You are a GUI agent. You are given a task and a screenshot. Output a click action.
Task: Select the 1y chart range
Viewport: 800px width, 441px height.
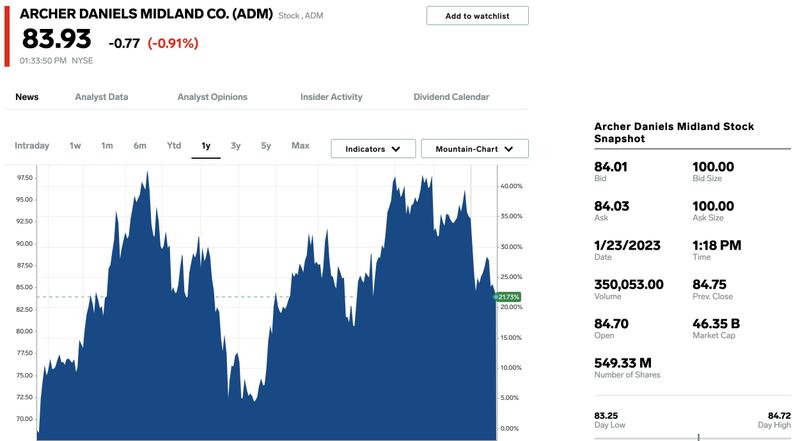point(206,146)
